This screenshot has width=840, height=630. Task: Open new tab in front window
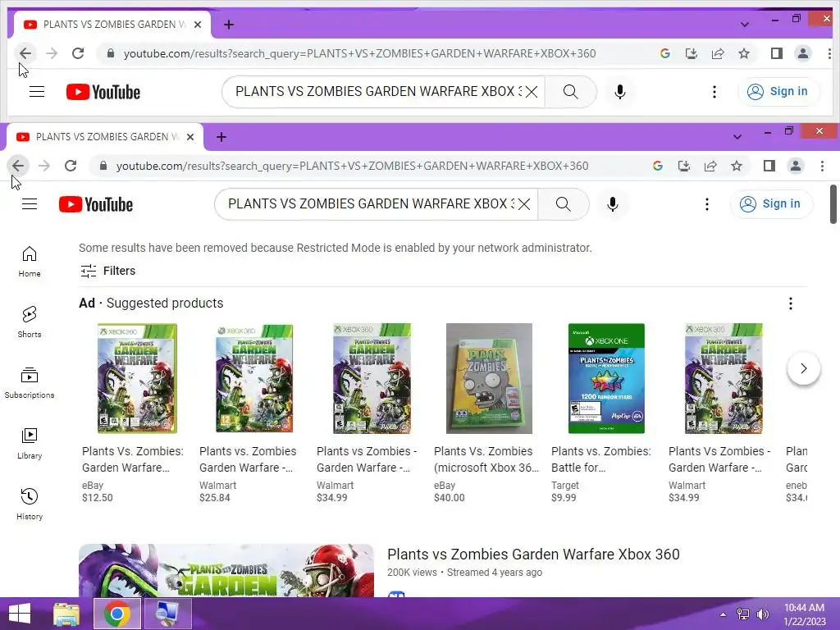(x=221, y=137)
